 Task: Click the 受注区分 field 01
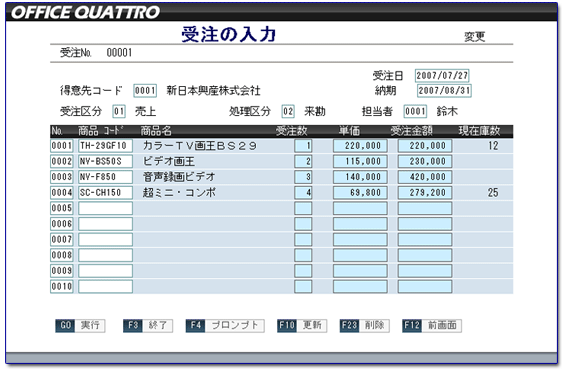point(119,111)
